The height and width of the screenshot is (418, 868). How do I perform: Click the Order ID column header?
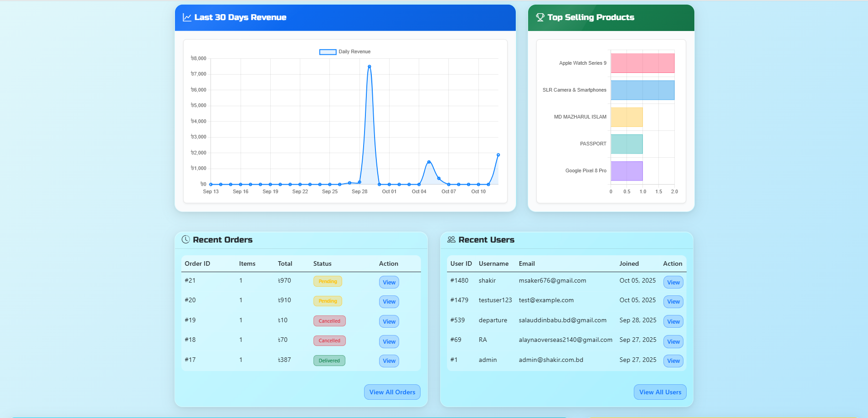pos(197,263)
